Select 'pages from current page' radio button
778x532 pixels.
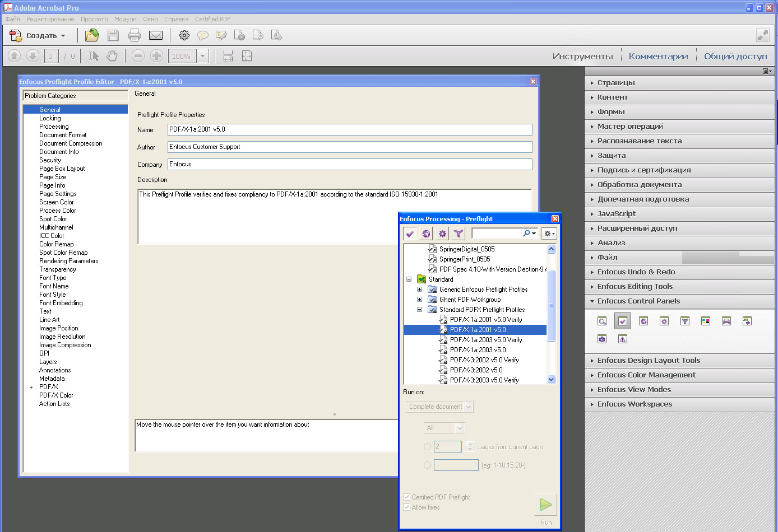click(x=428, y=447)
